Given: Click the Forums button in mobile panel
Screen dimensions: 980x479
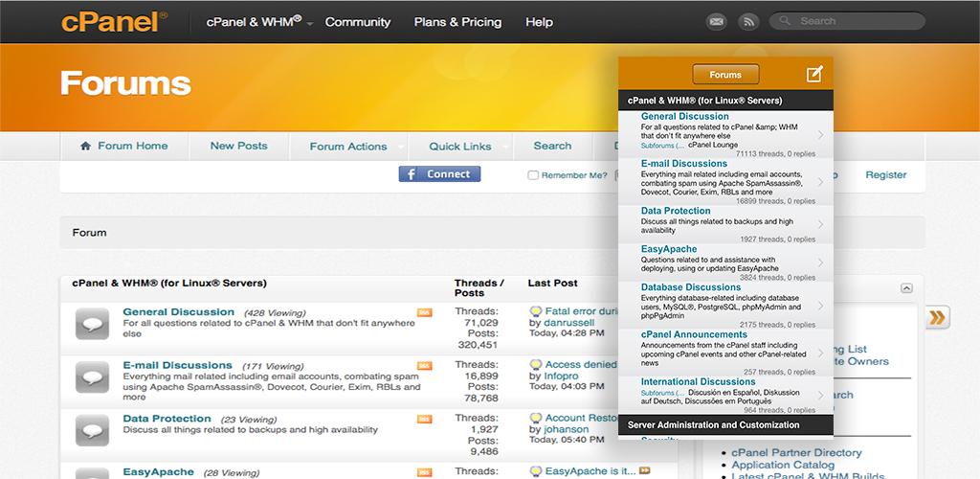Looking at the screenshot, I should [x=725, y=75].
